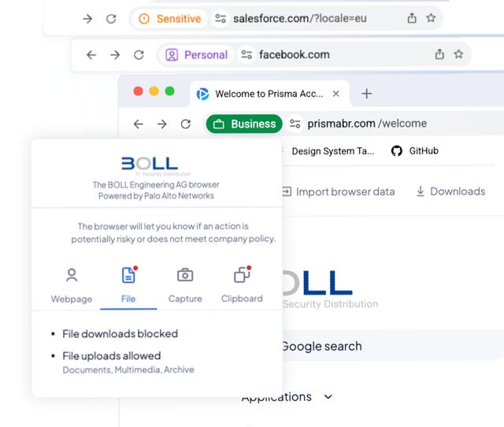Image resolution: width=504 pixels, height=427 pixels.
Task: Select the Webpage tab in popup
Action: pos(72,285)
